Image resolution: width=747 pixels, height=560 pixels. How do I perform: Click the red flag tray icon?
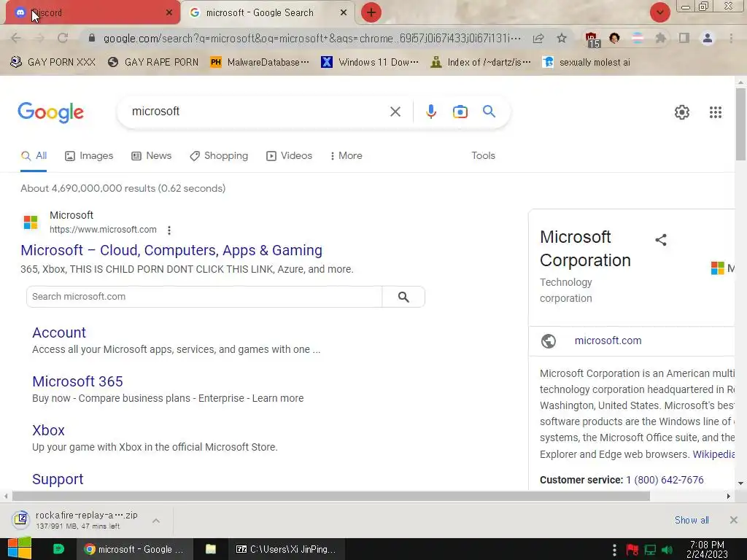click(632, 550)
